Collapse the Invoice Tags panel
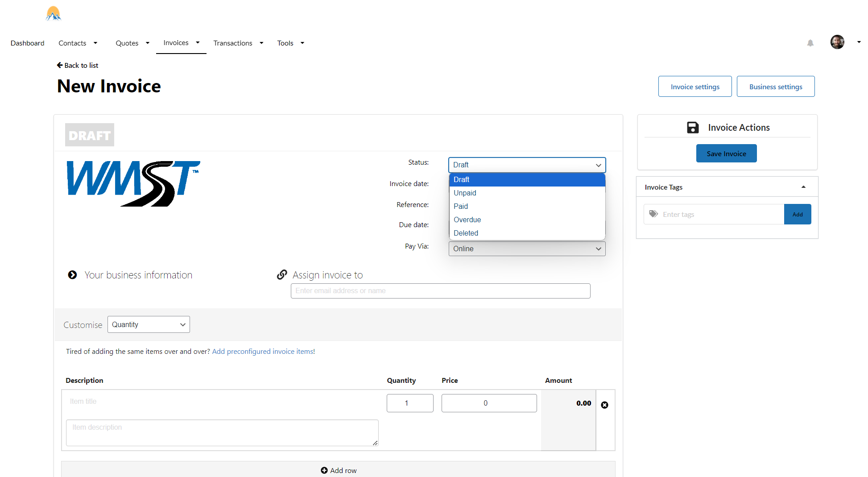The image size is (868, 477). pos(803,187)
